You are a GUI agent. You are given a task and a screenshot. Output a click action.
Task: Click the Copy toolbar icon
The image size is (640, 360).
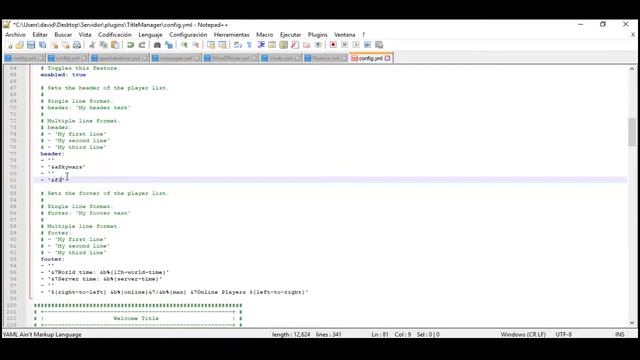104,45
